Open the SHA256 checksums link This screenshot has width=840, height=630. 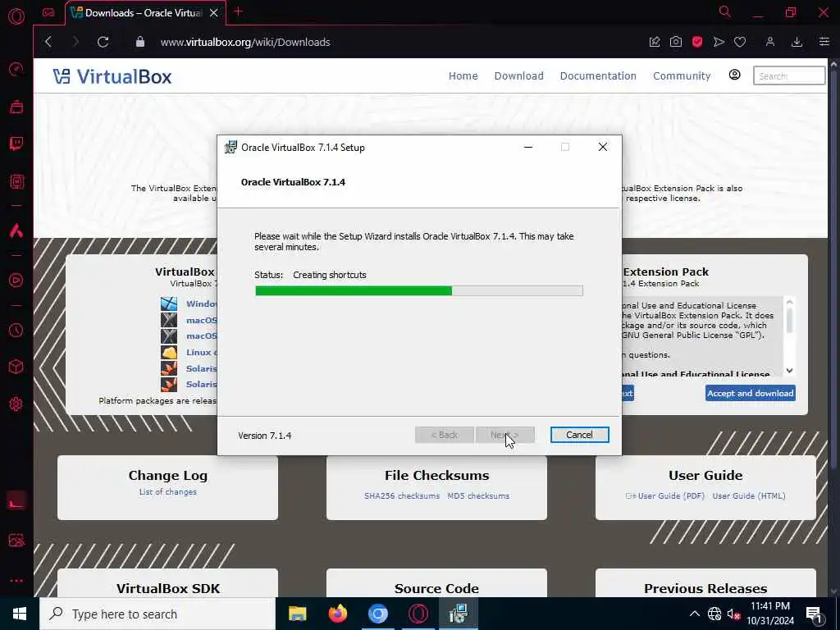(402, 496)
